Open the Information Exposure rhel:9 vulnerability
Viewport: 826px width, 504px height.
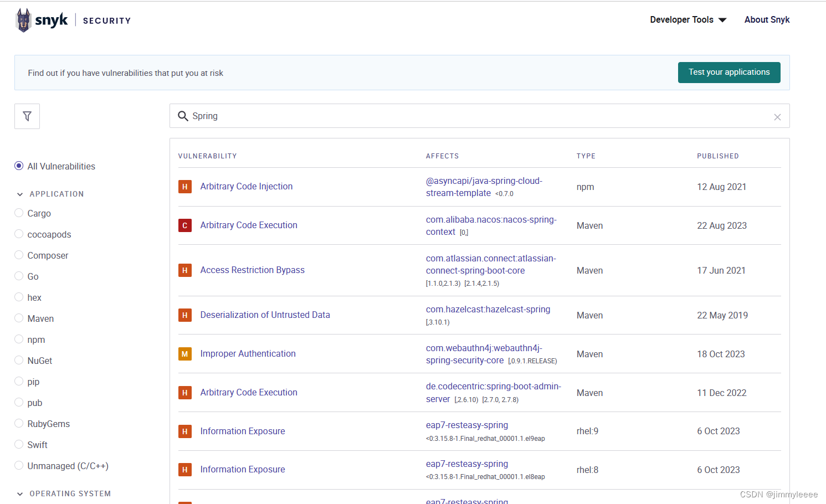pos(243,431)
